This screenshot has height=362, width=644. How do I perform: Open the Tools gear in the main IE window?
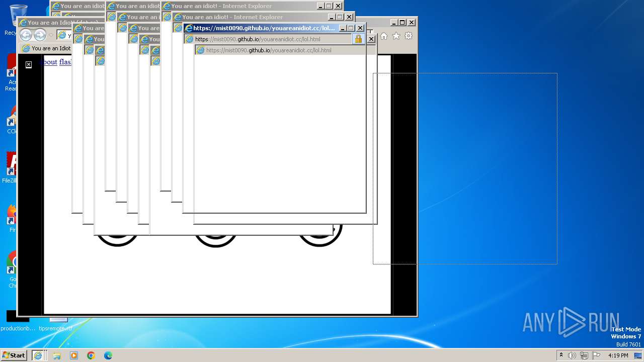409,36
